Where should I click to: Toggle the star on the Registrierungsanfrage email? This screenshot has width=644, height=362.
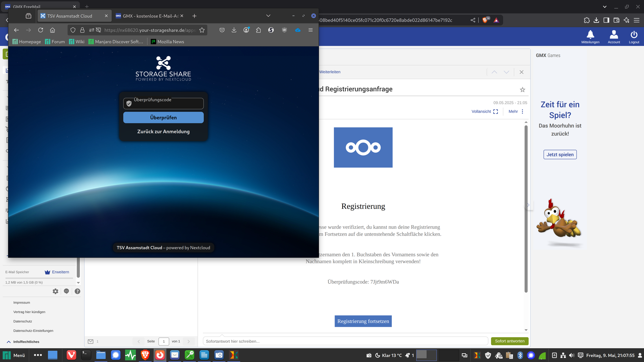(x=522, y=90)
